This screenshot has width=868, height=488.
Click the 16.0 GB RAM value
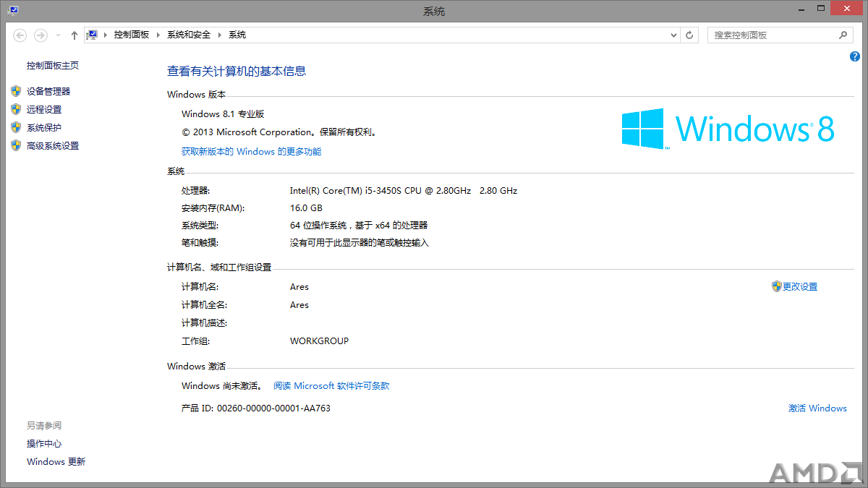tap(306, 208)
